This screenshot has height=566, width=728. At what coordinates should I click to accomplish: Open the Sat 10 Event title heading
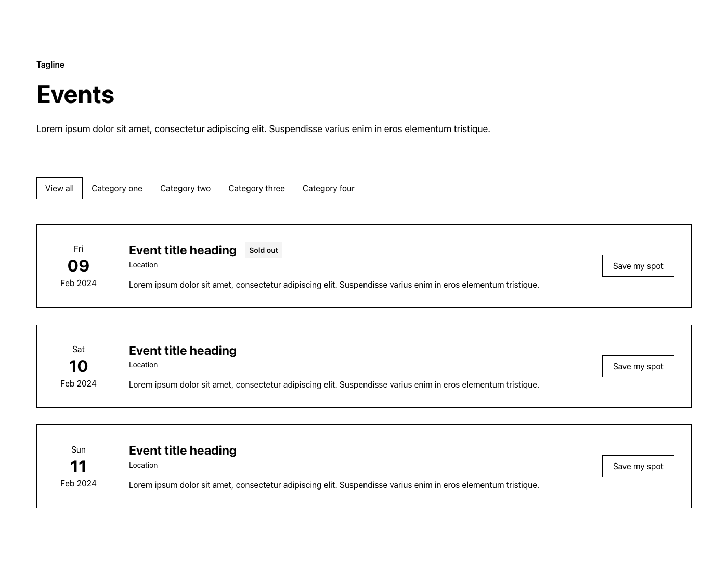(x=183, y=351)
